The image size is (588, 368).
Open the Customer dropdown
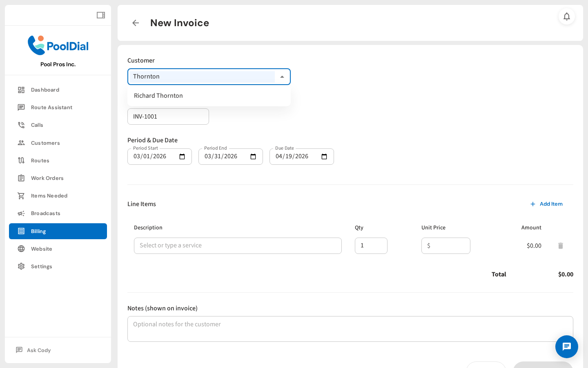pos(282,76)
